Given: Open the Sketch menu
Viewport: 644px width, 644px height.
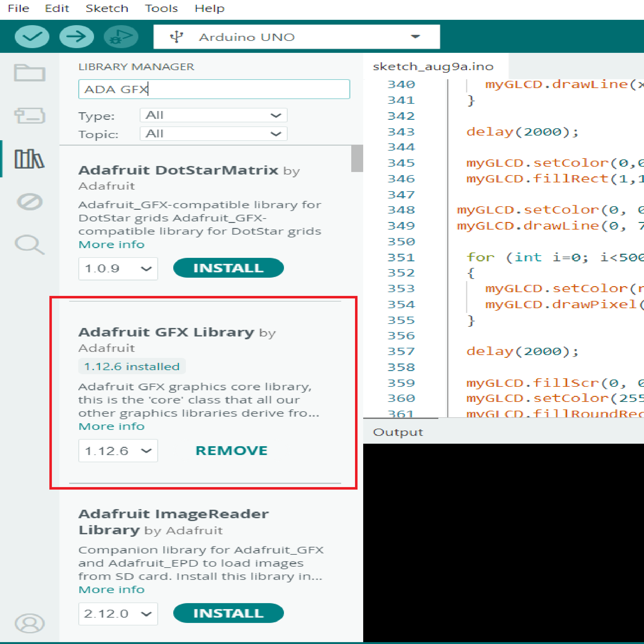Looking at the screenshot, I should pyautogui.click(x=107, y=8).
